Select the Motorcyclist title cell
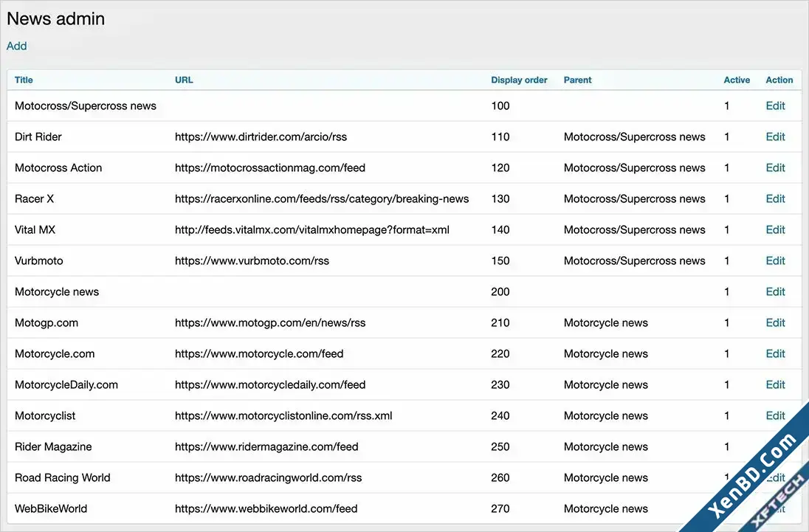Screen dimensions: 809x532 (45, 415)
